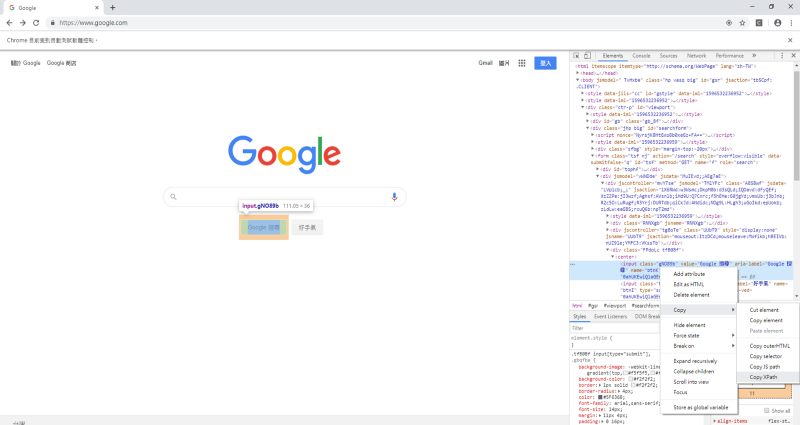Select the Styles pane tab

[580, 316]
